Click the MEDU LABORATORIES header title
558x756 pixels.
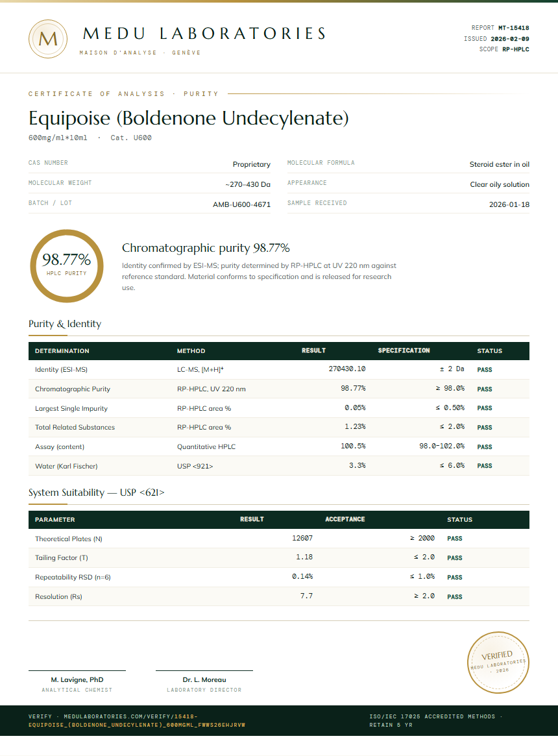pos(205,33)
